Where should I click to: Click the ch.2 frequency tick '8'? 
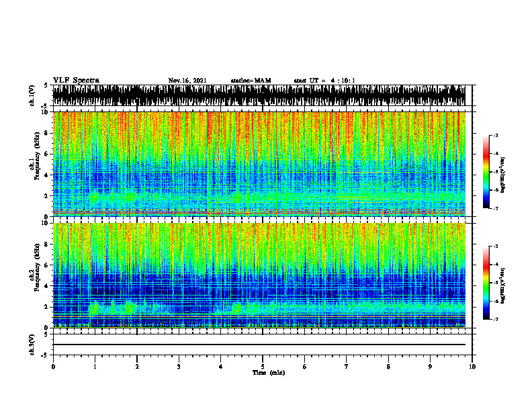pos(46,244)
